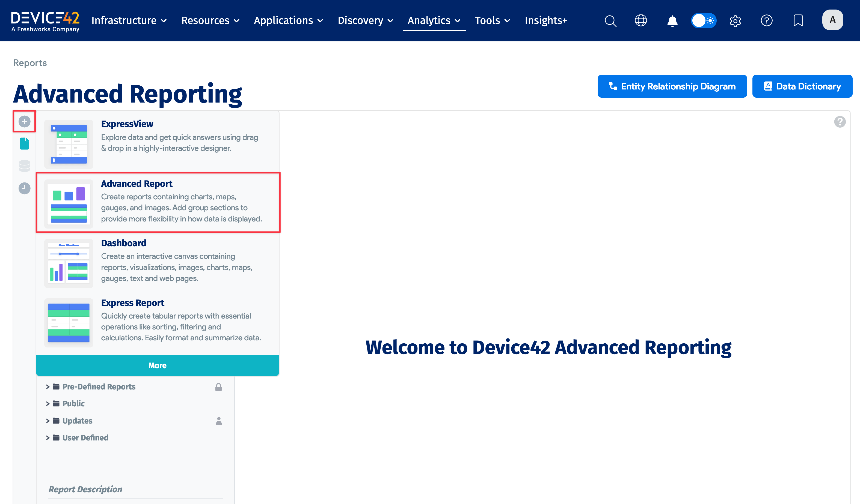Check notifications with the bell icon
Viewport: 860px width, 504px height.
pyautogui.click(x=672, y=20)
